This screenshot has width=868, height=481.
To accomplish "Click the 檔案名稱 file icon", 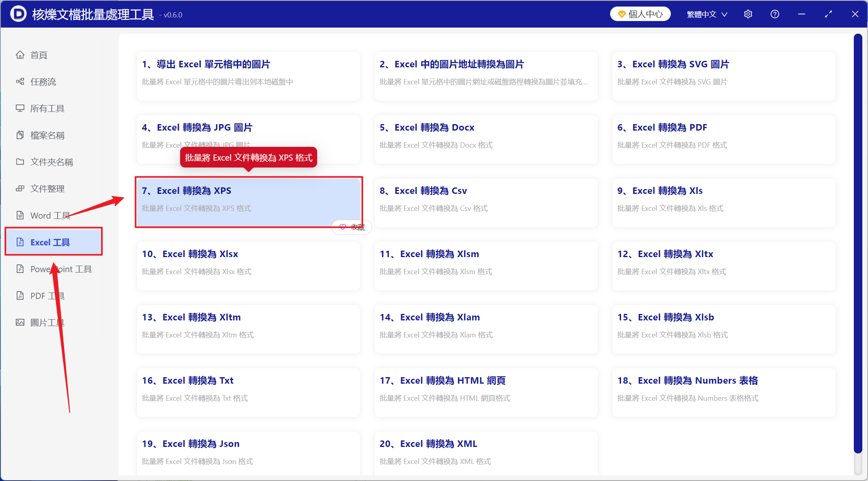I will (x=20, y=135).
